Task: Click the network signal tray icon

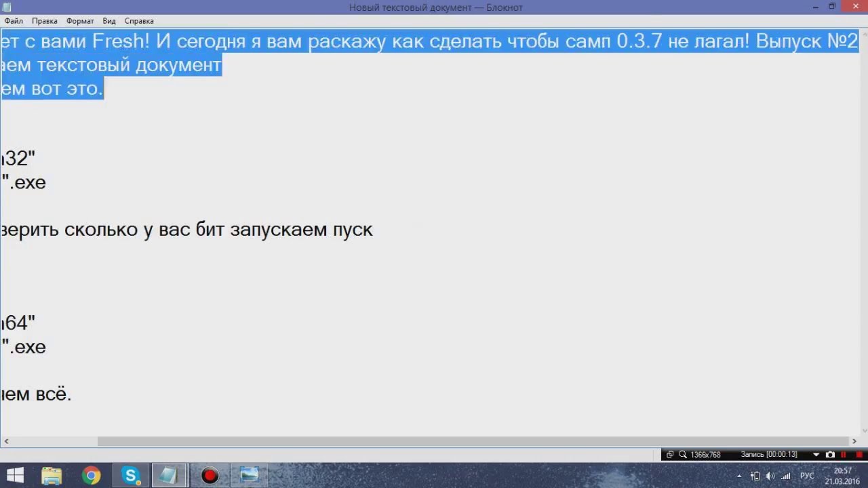Action: [x=786, y=476]
